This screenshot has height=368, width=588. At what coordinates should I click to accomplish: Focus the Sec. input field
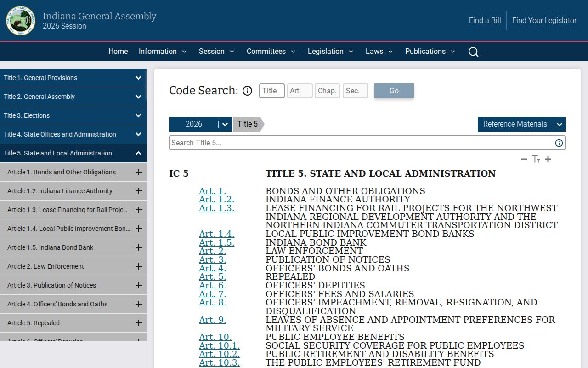(356, 91)
